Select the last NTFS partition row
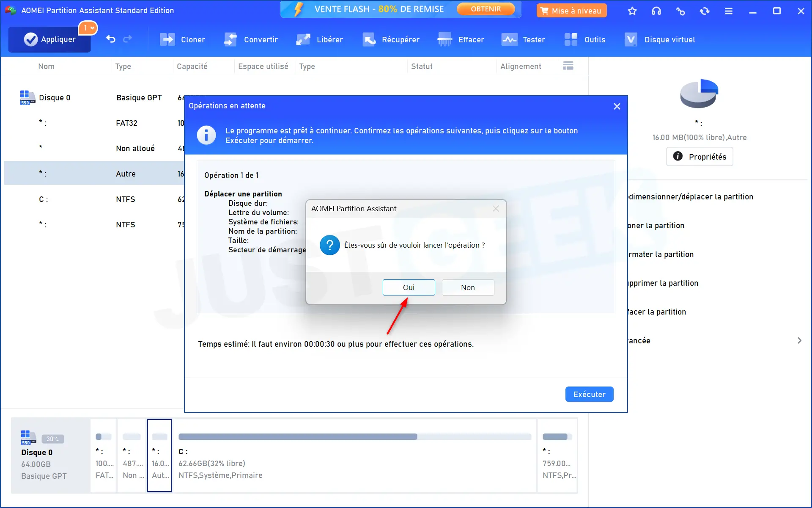This screenshot has height=508, width=812. (x=94, y=225)
